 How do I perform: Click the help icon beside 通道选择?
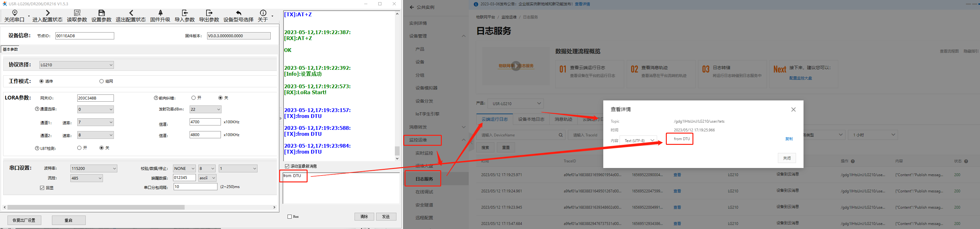tap(37, 109)
